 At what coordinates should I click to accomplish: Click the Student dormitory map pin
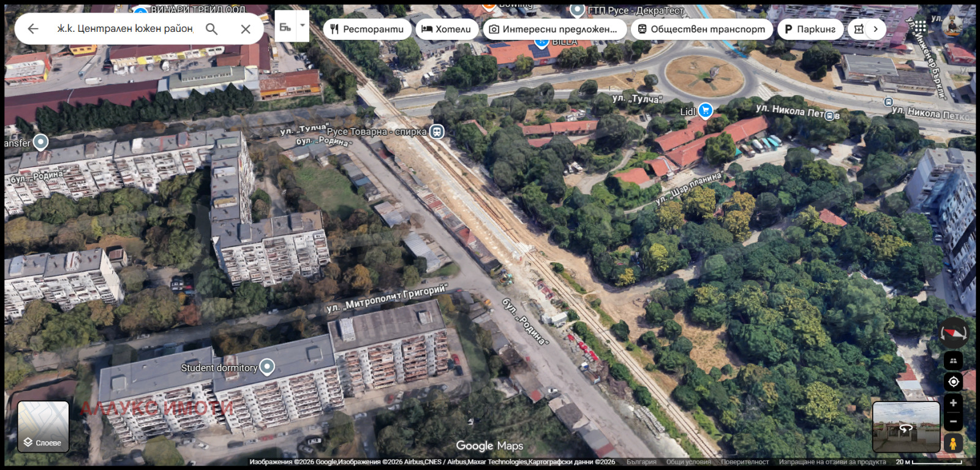pyautogui.click(x=267, y=366)
